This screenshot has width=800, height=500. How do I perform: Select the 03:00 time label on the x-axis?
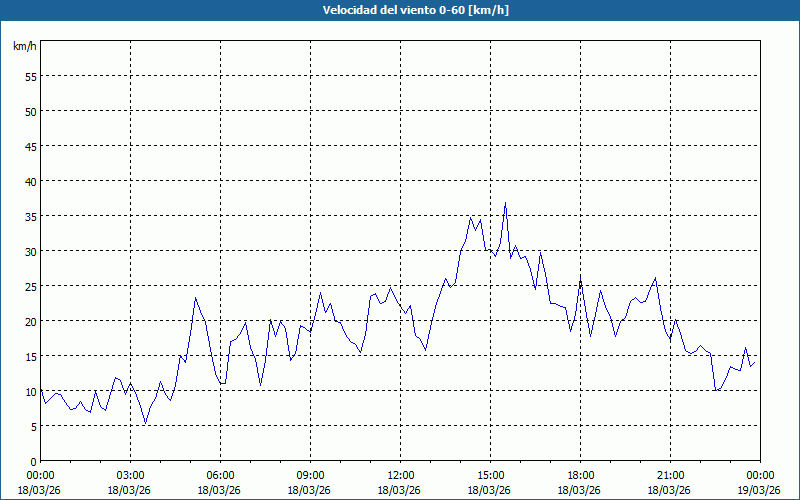point(130,475)
